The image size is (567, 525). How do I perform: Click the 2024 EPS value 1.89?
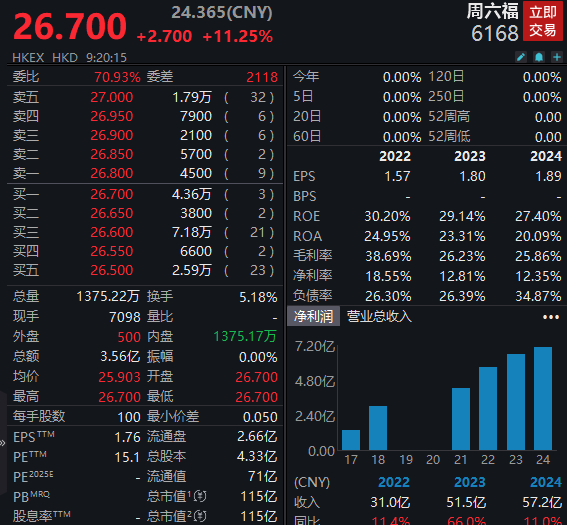[x=549, y=176]
